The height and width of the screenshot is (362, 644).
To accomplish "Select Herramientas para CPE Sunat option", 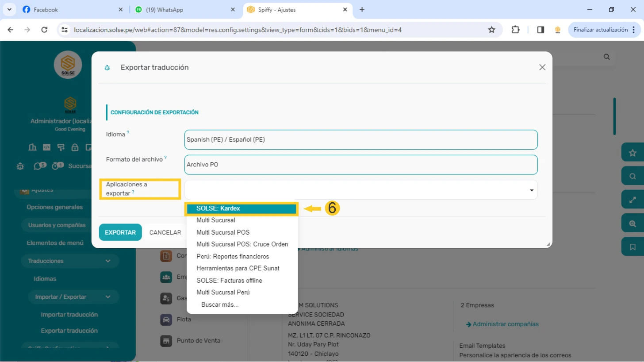I will (x=238, y=268).
